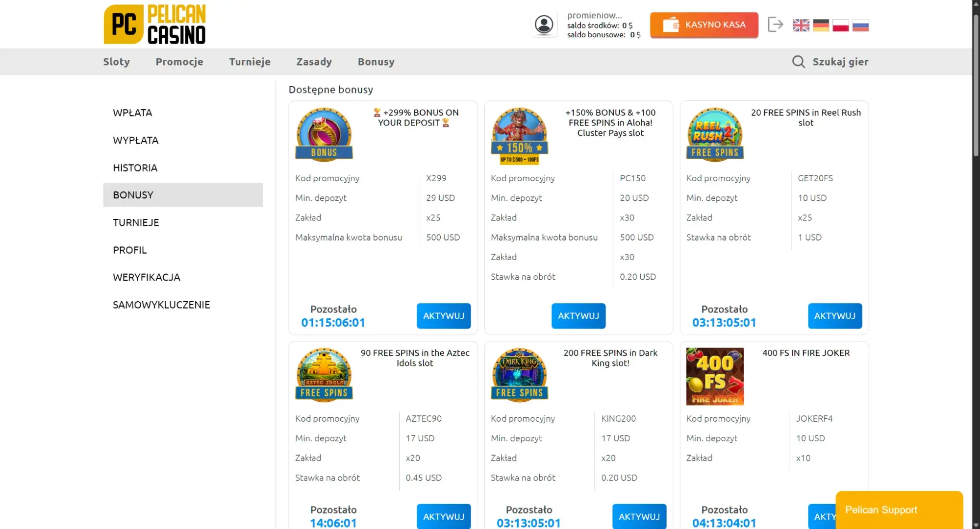
Task: Click the promieniow... username text
Action: (594, 15)
